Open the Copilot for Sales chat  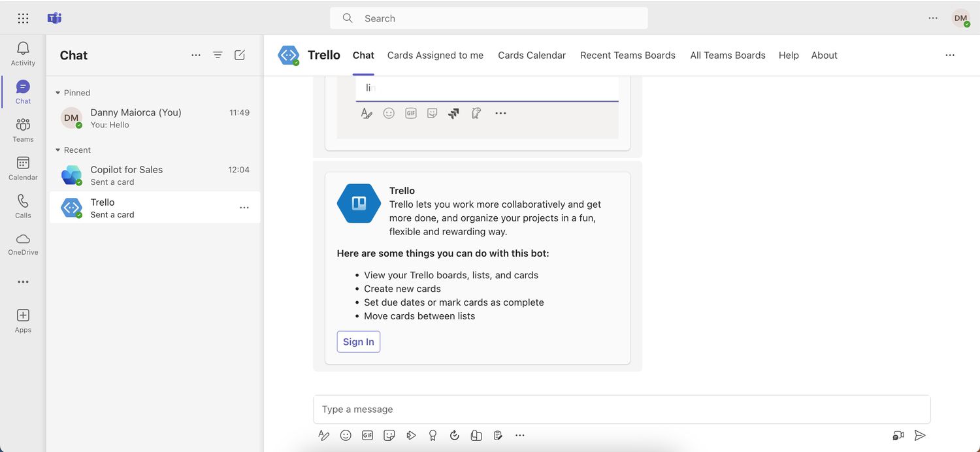click(155, 175)
